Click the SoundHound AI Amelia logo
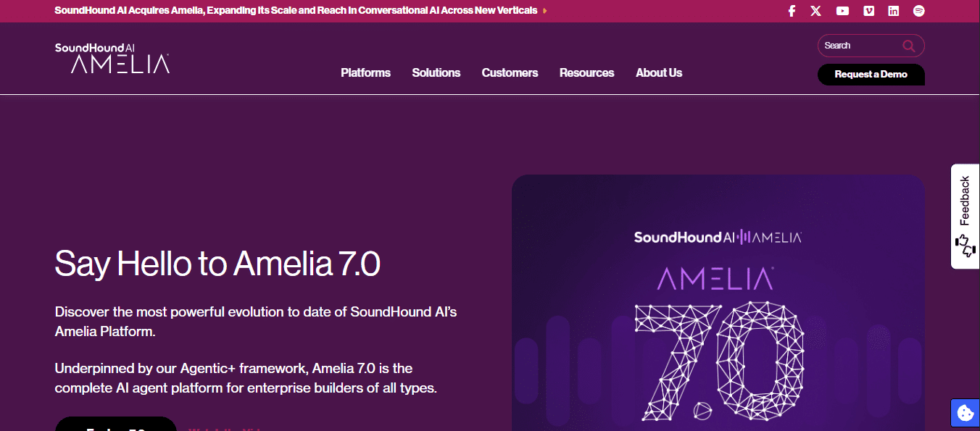This screenshot has height=431, width=980. click(112, 58)
